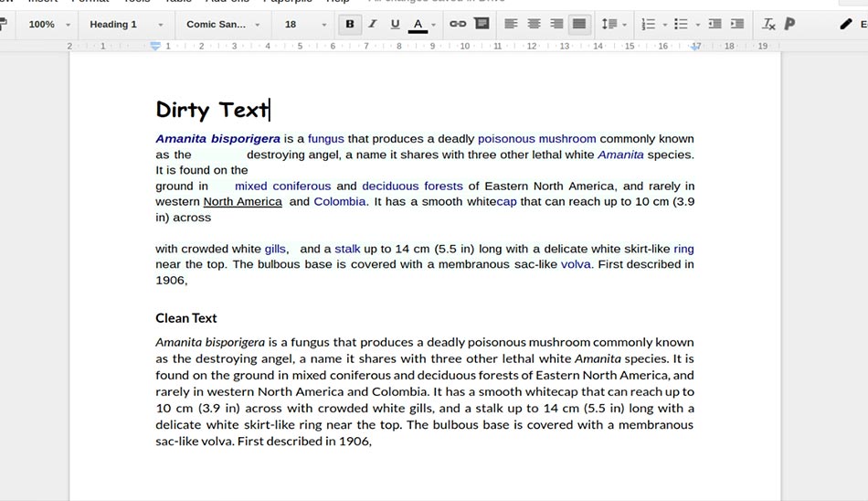Open line spacing options
Viewport: 868px width, 501px height.
[609, 24]
